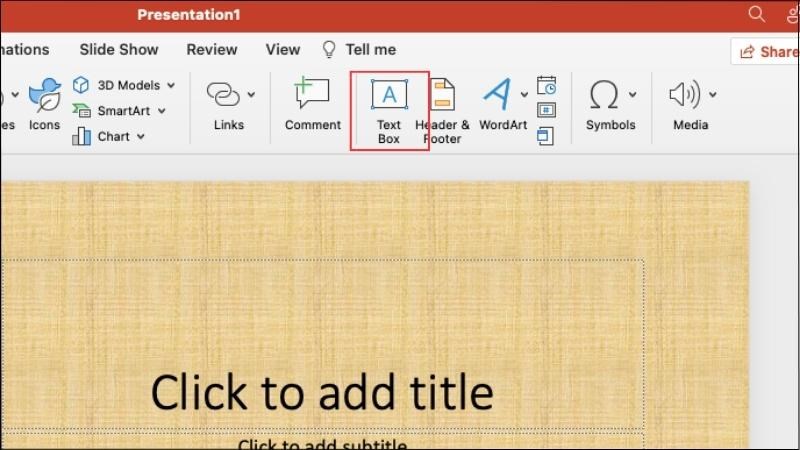Open the WordArt styles dropdown arrow
Viewport: 800px width, 450px height.
click(524, 94)
